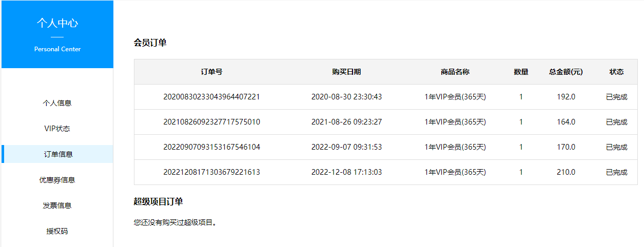Click 已完成 status of the 2021 order
Image resolution: width=644 pixels, height=247 pixels.
616,122
